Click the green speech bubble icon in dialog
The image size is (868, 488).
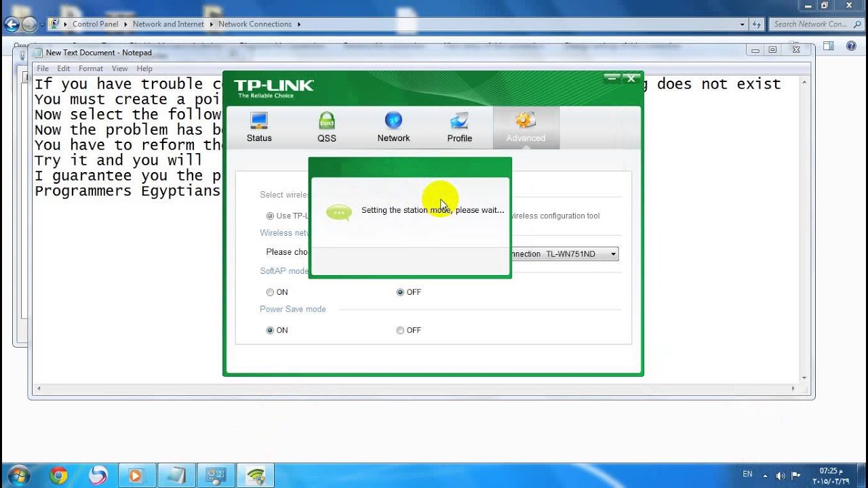(339, 212)
